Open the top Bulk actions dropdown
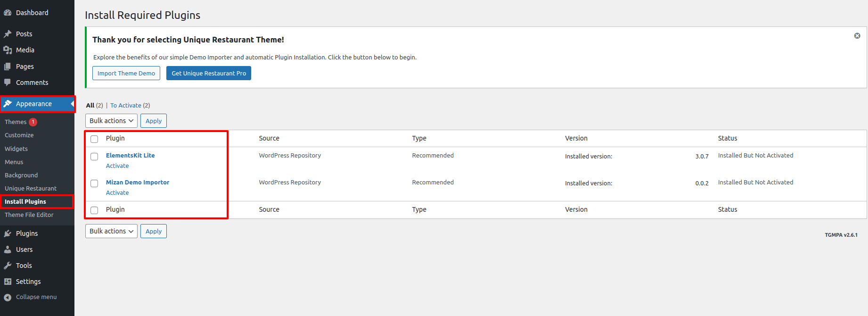 pos(111,121)
